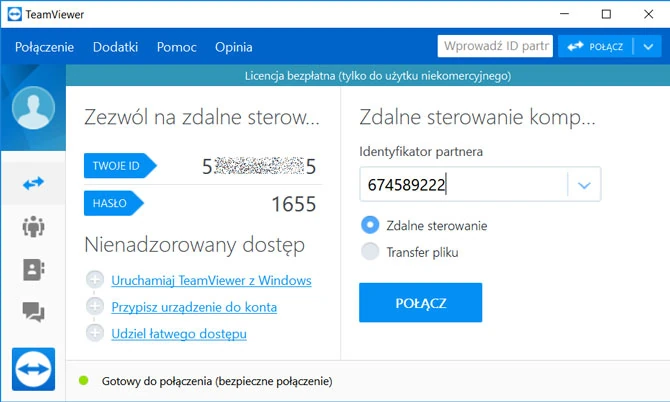Open the Pomoc menu

pyautogui.click(x=176, y=47)
